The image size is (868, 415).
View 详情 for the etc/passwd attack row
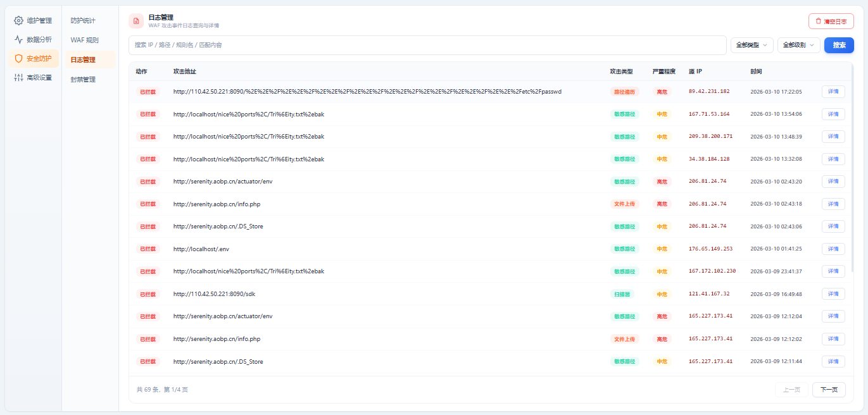pyautogui.click(x=833, y=92)
